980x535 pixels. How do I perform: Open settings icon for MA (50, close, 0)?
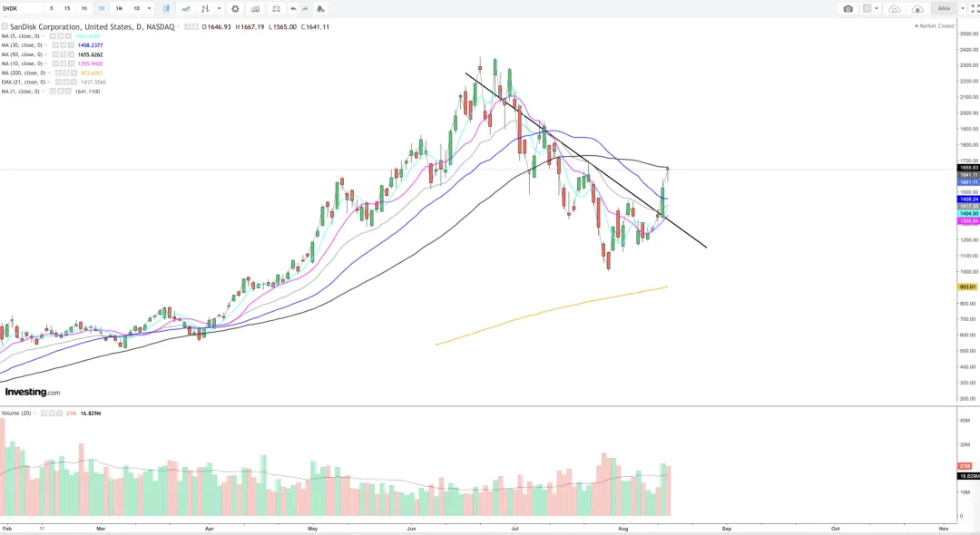point(63,54)
